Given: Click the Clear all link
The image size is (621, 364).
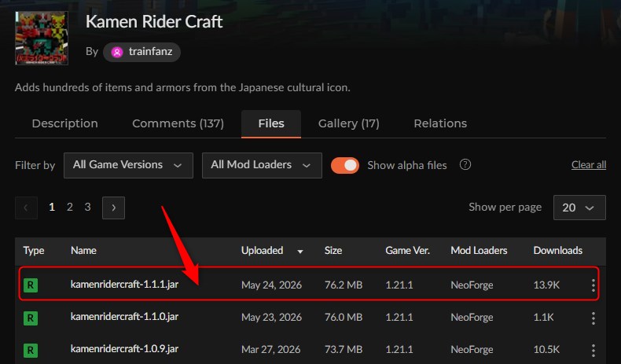Looking at the screenshot, I should point(589,165).
